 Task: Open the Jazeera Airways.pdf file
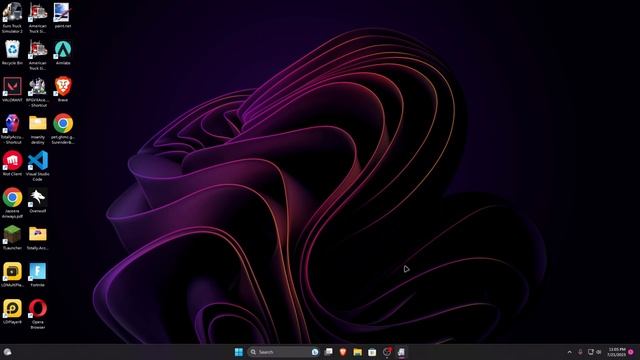click(12, 203)
